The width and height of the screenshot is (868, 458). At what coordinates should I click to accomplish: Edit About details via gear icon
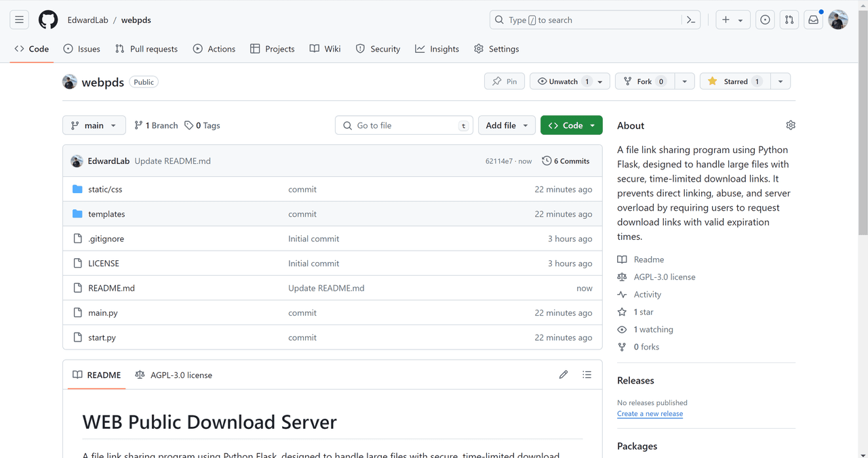click(x=791, y=125)
